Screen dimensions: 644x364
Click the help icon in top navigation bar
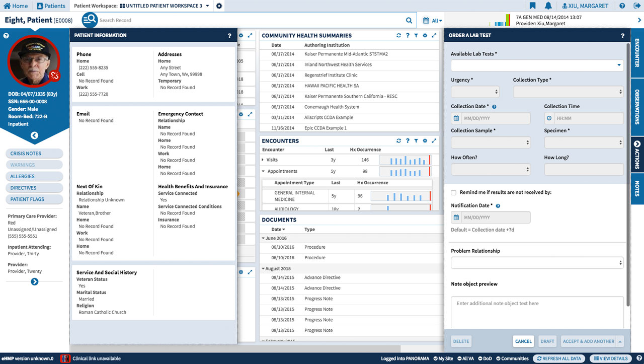pyautogui.click(x=622, y=6)
